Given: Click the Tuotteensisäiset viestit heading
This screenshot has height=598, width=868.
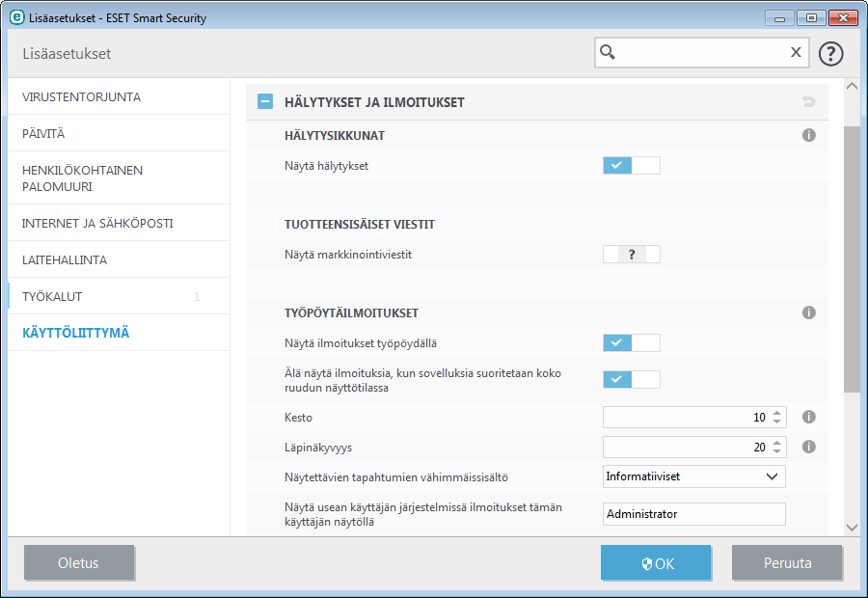Looking at the screenshot, I should 360,224.
